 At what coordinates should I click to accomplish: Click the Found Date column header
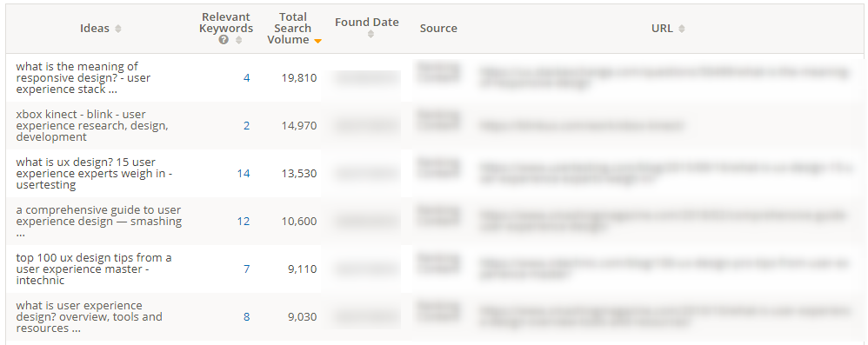pos(367,22)
